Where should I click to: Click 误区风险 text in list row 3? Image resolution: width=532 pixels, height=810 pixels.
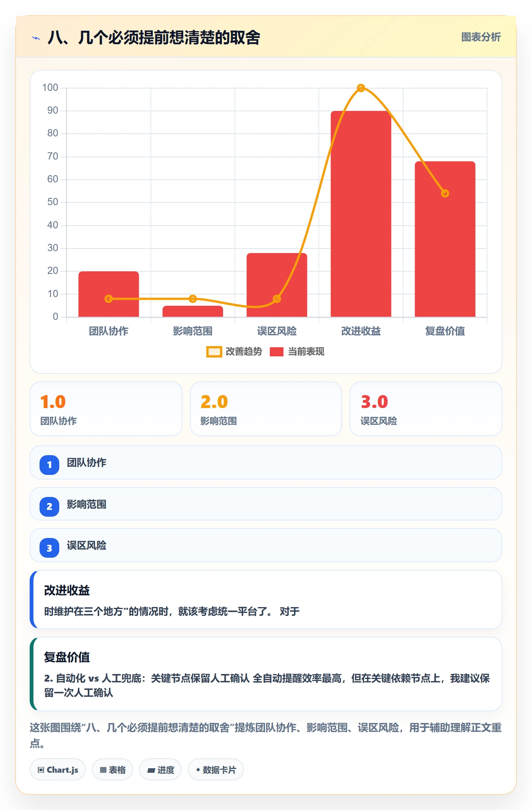[87, 545]
